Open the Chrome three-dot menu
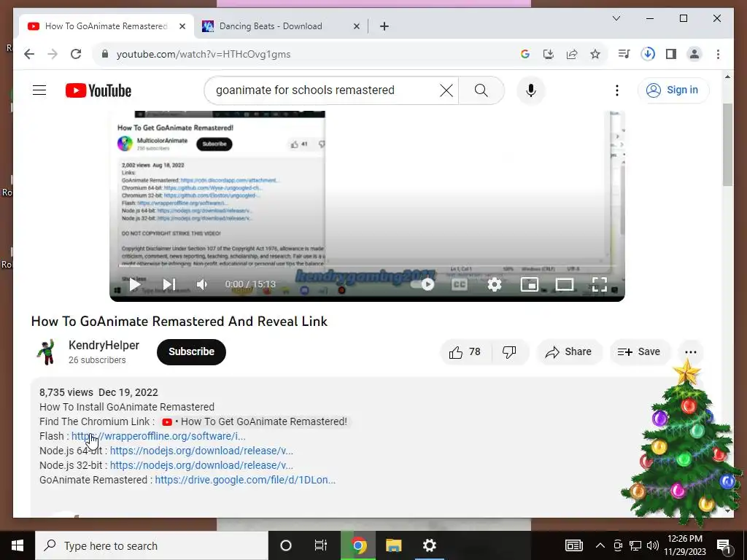747x560 pixels. pos(718,54)
